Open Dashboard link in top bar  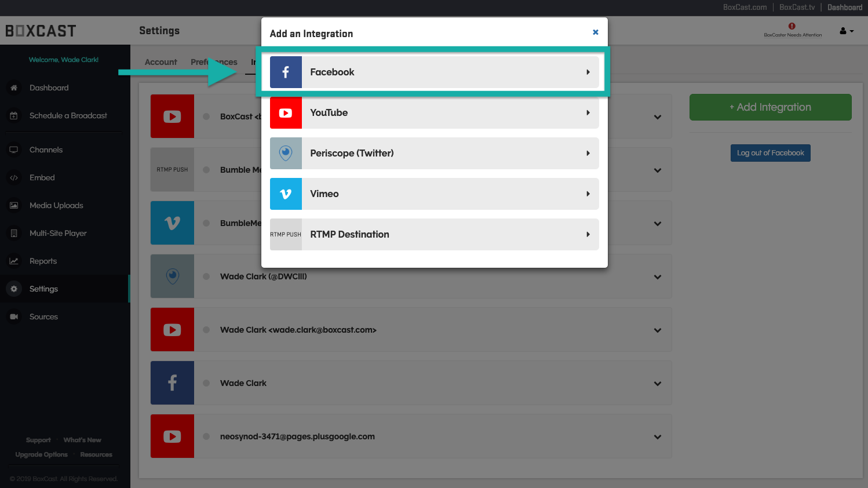[x=845, y=8]
